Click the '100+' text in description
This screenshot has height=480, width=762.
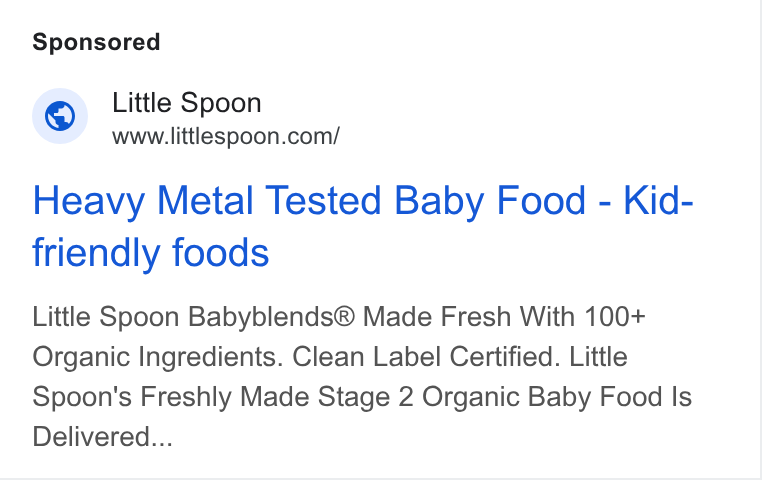[x=615, y=317]
